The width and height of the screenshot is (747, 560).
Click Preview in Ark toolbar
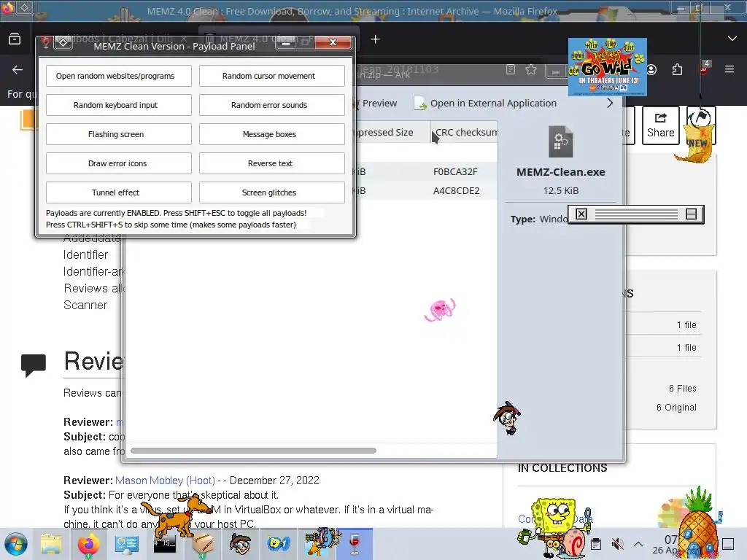[x=376, y=103]
